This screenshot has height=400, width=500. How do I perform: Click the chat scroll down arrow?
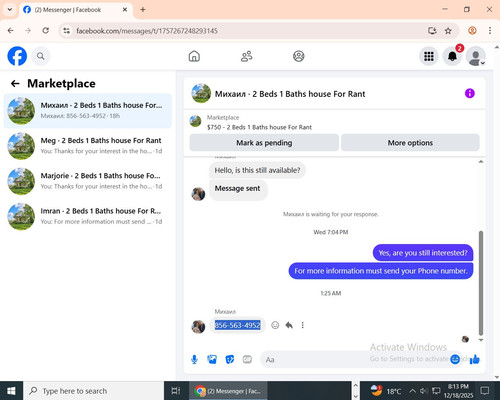481,340
